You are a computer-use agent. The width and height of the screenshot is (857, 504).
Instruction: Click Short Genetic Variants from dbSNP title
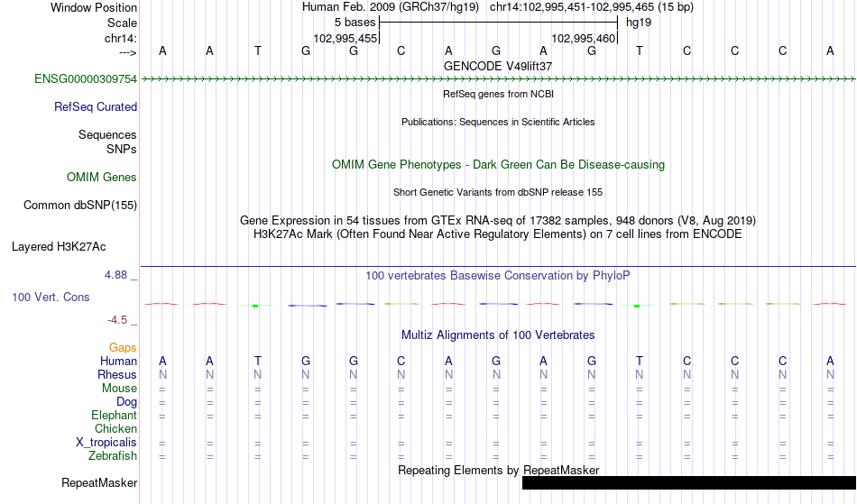pos(498,192)
